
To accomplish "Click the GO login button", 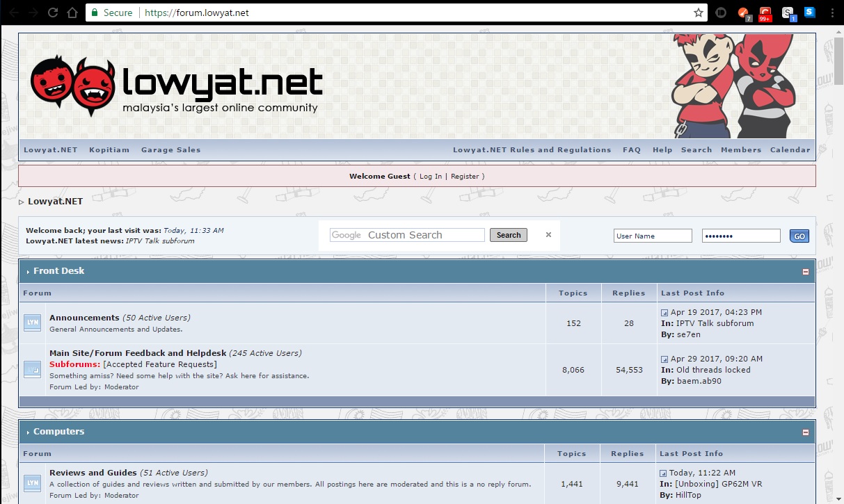I will (799, 236).
